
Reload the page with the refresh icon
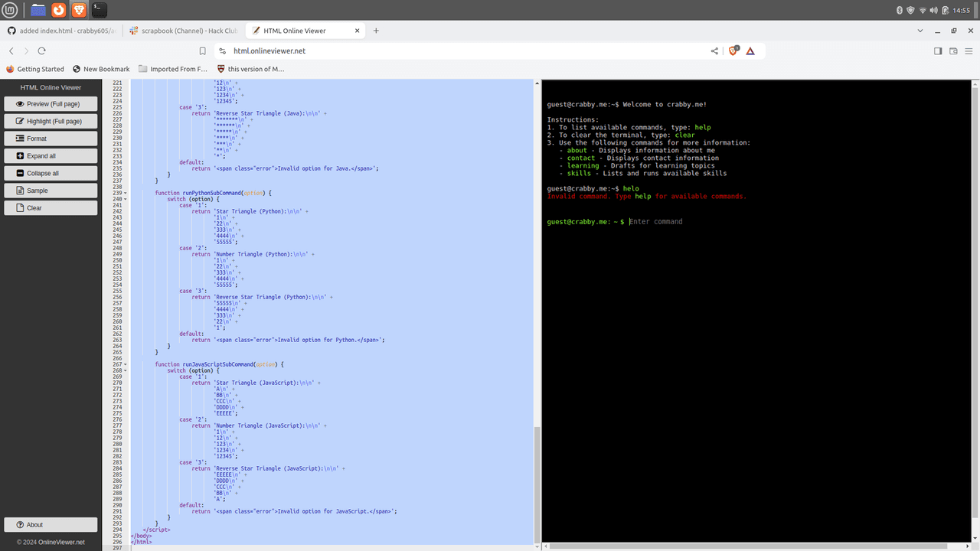[41, 51]
